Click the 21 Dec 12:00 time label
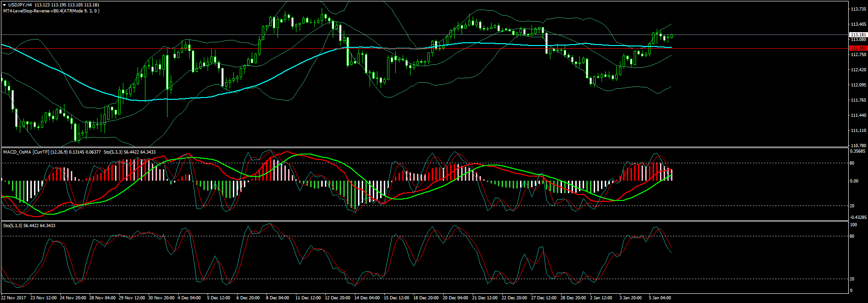 [485, 298]
